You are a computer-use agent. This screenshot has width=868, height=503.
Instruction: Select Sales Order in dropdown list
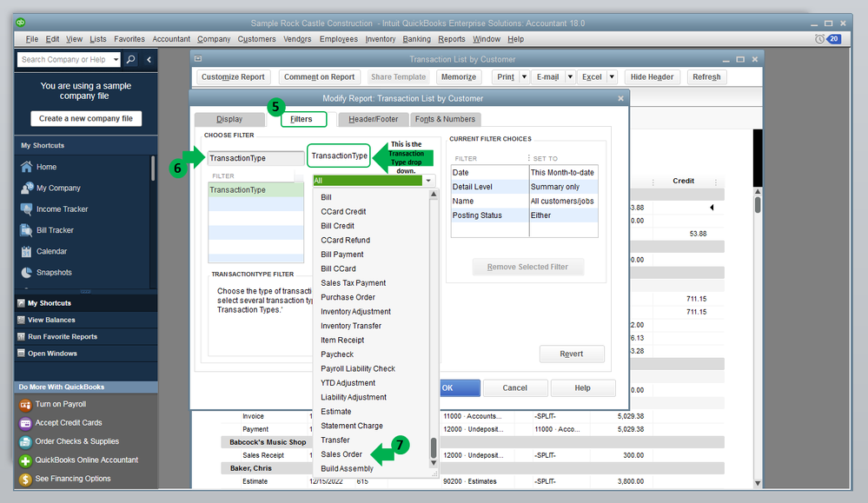coord(341,454)
